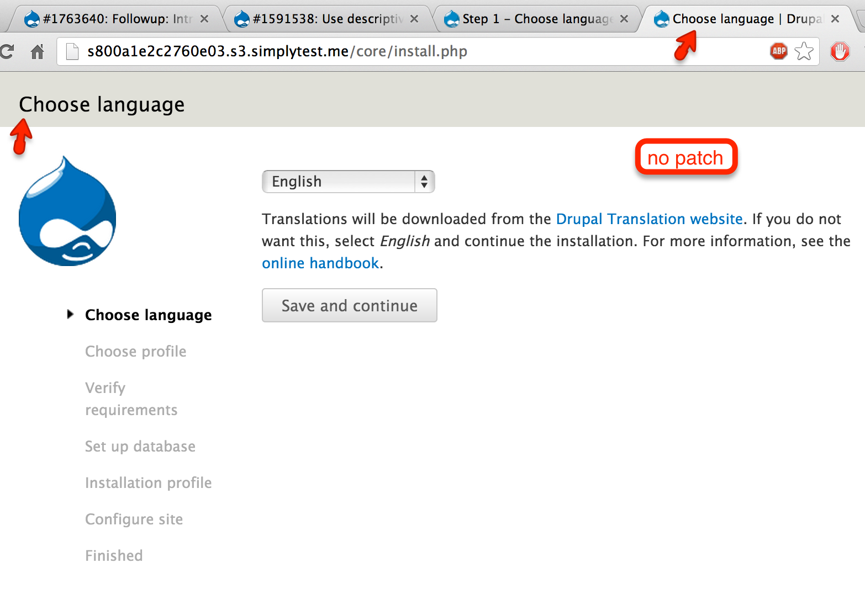
Task: Click the Verify requirements install step
Action: pos(131,399)
